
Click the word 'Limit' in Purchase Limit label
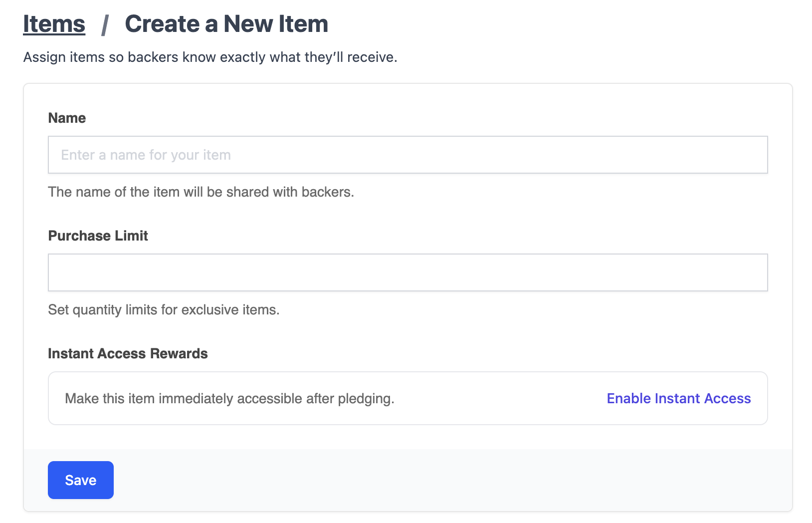[x=131, y=236]
